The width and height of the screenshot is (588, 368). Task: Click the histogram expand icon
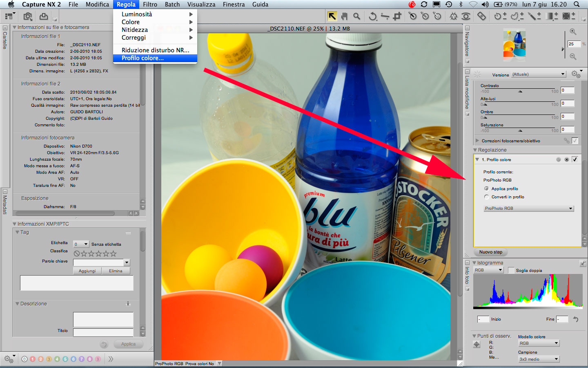pos(583,263)
